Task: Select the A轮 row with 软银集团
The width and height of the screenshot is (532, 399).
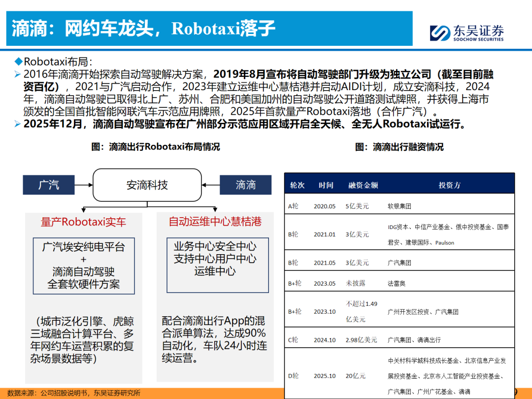Action: point(399,206)
